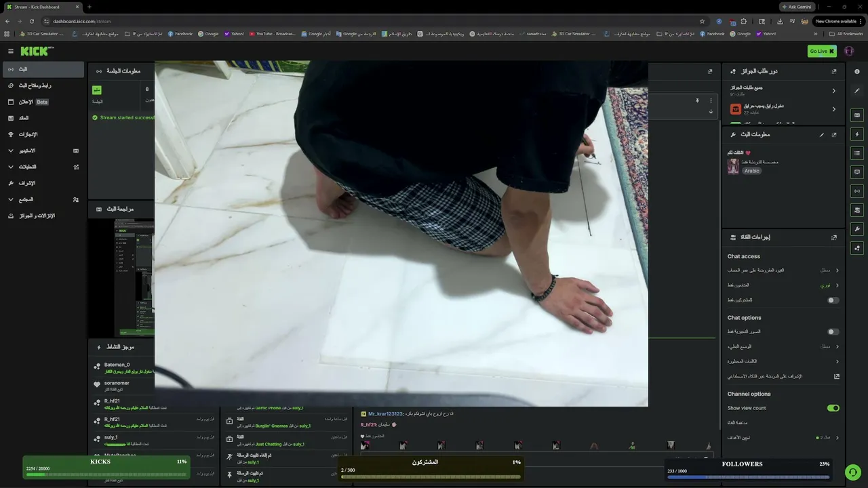The image size is (868, 488).
Task: Open الإنجازات in the sidebar
Action: coord(43,134)
